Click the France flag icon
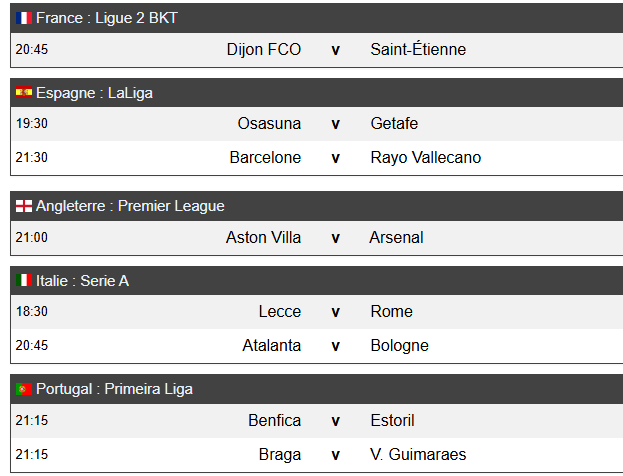Image resolution: width=623 pixels, height=476 pixels. tap(24, 18)
